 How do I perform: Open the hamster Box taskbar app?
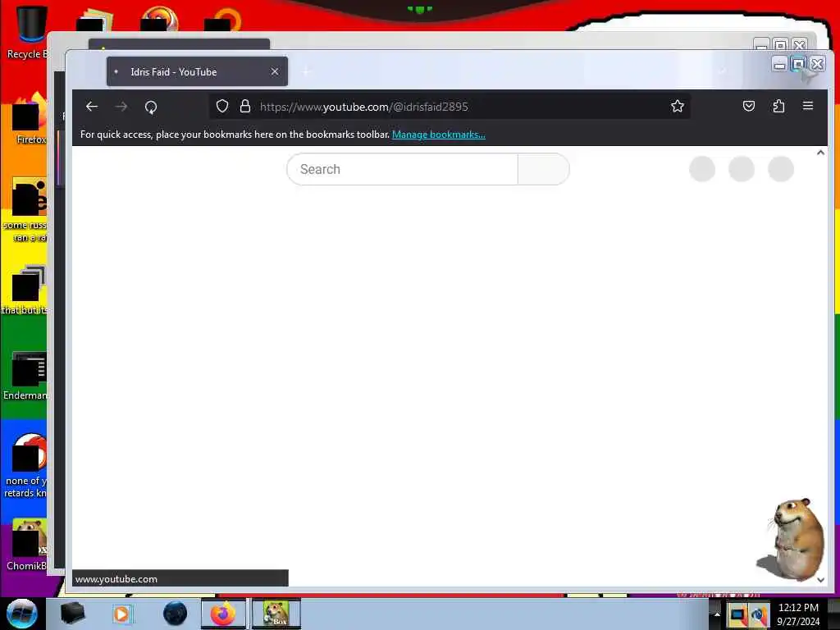(x=276, y=614)
